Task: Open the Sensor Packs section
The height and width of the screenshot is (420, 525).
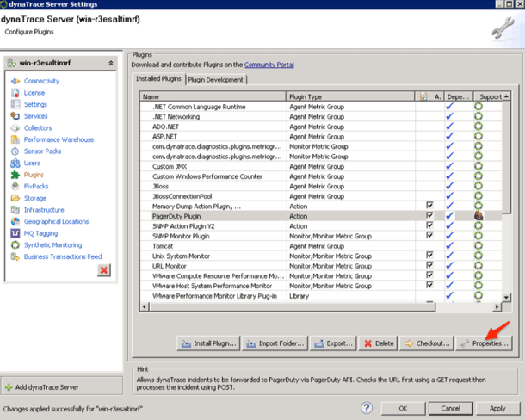Action: (x=42, y=151)
